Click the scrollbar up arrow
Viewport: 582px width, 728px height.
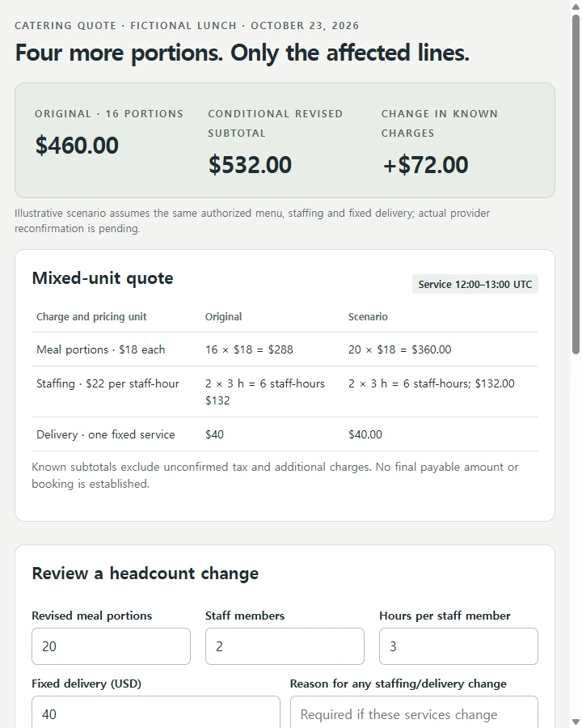pos(576,6)
